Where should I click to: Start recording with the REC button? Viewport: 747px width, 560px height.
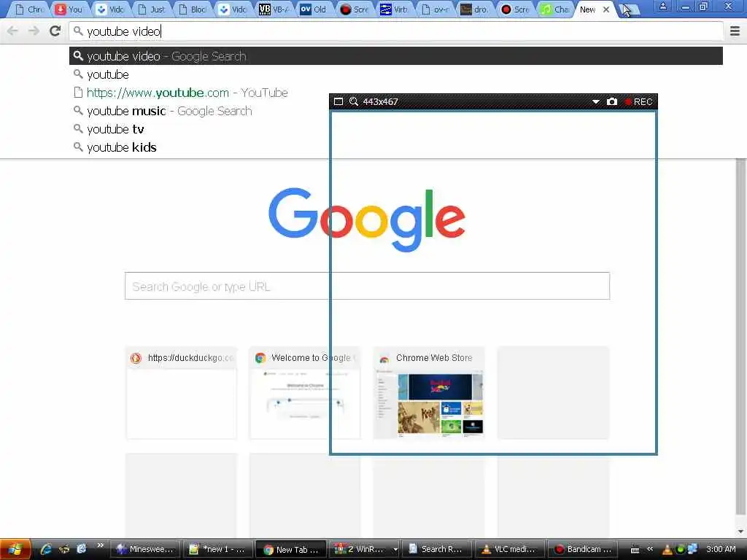[x=638, y=101]
